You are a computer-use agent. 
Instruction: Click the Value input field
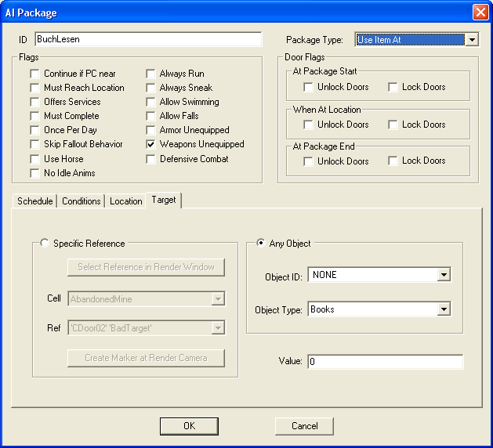[385, 362]
